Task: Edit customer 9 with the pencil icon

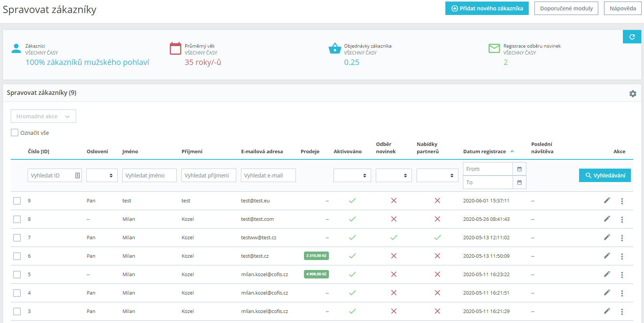Action: 607,200
